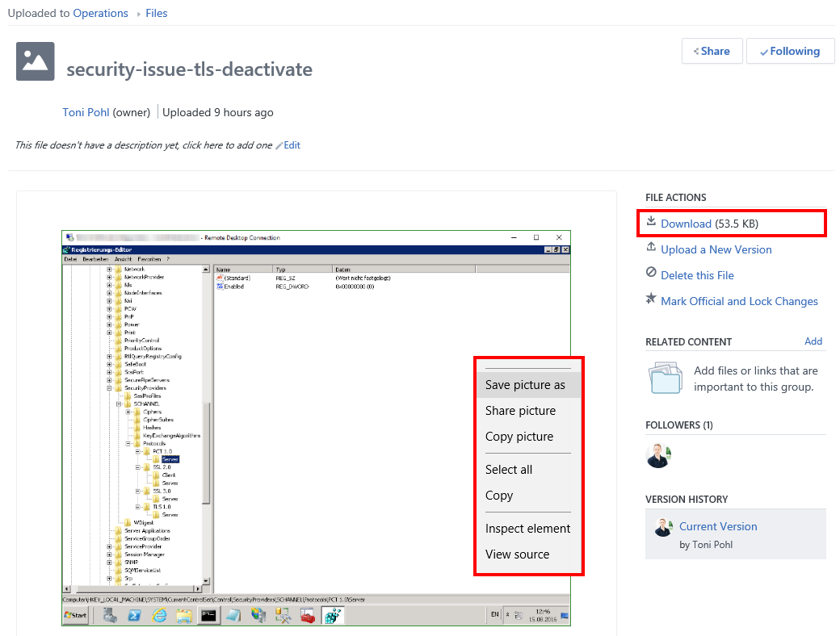This screenshot has width=840, height=636.
Task: Select "Copy picture" in the context menu
Action: coord(519,437)
